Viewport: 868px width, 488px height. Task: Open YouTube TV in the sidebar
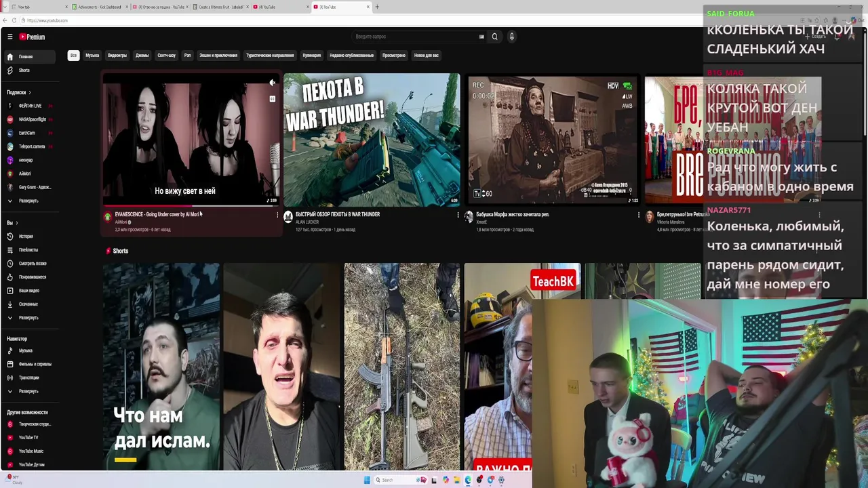pos(28,438)
